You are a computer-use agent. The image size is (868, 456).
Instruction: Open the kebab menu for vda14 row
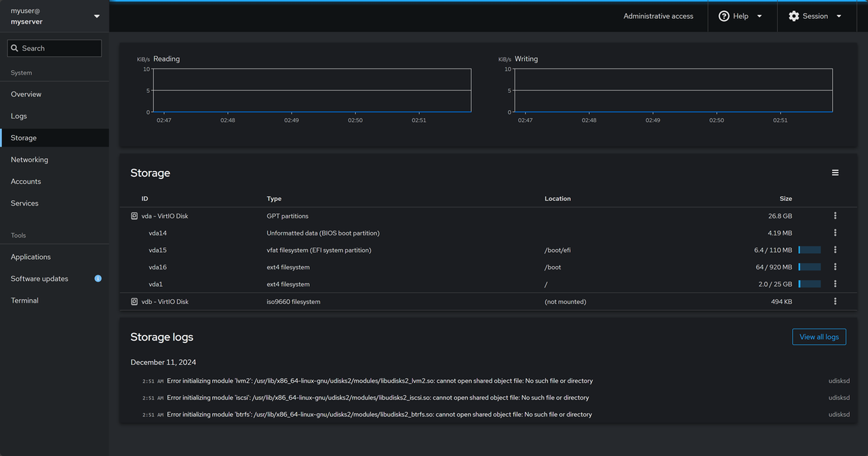click(835, 233)
